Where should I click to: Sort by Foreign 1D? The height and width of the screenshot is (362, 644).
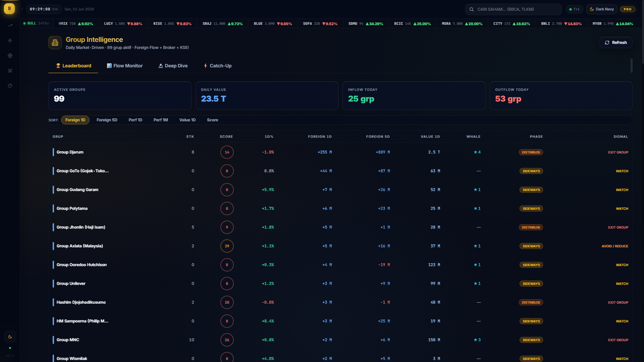(x=75, y=120)
